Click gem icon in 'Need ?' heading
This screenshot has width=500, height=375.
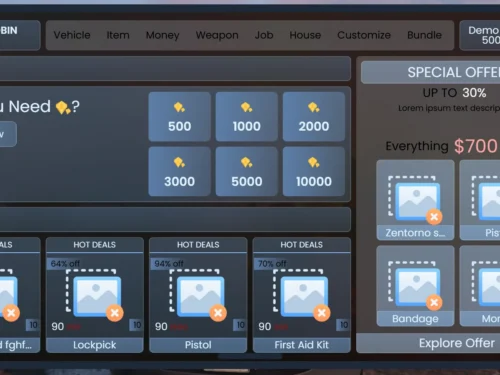pyautogui.click(x=63, y=107)
